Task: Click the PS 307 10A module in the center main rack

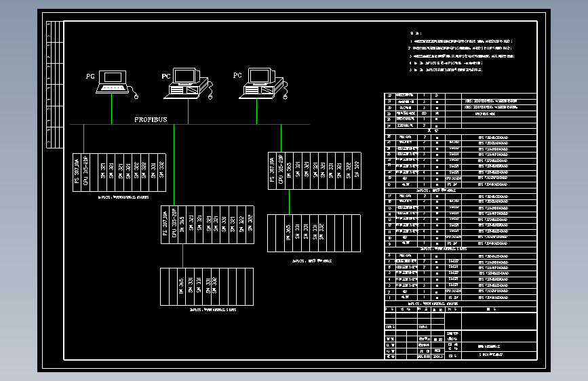Action: pos(165,224)
